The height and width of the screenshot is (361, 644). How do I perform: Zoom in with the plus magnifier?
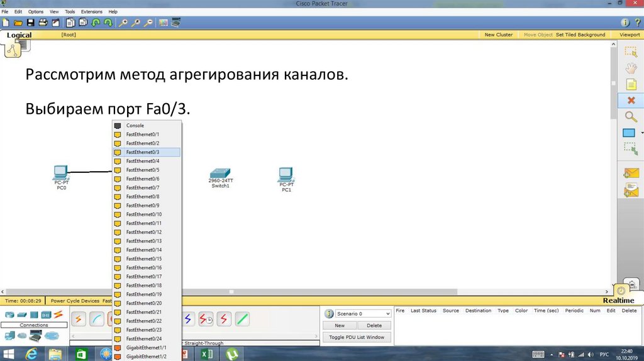[123, 23]
